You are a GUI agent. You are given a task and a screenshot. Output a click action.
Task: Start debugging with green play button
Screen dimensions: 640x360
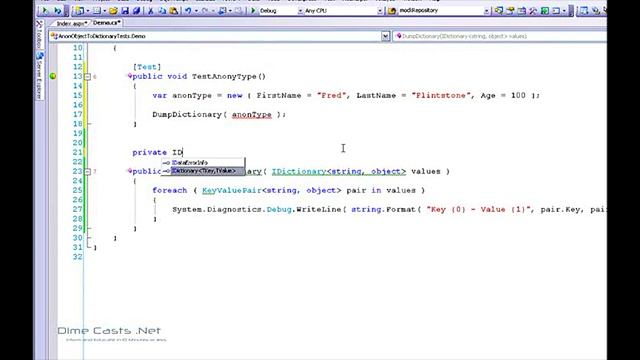click(253, 11)
